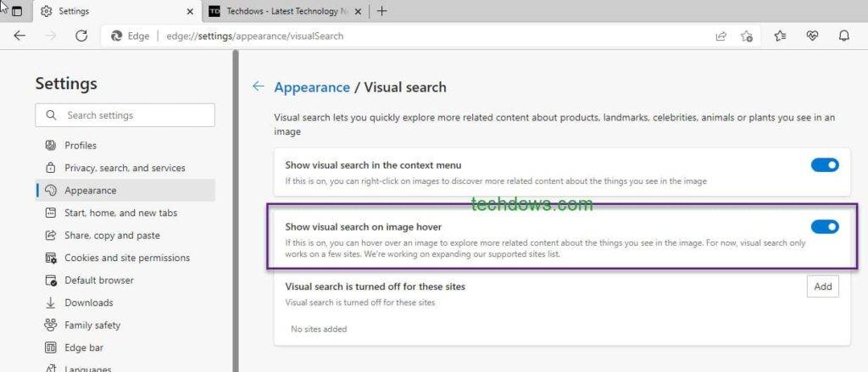
Task: Open browser essentials heart icon
Action: click(812, 36)
